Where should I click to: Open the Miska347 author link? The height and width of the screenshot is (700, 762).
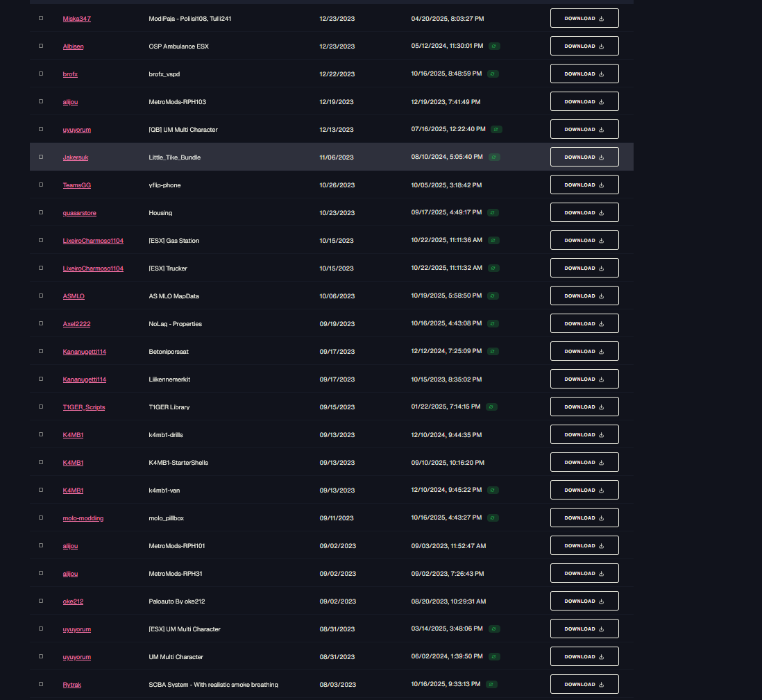coord(77,19)
